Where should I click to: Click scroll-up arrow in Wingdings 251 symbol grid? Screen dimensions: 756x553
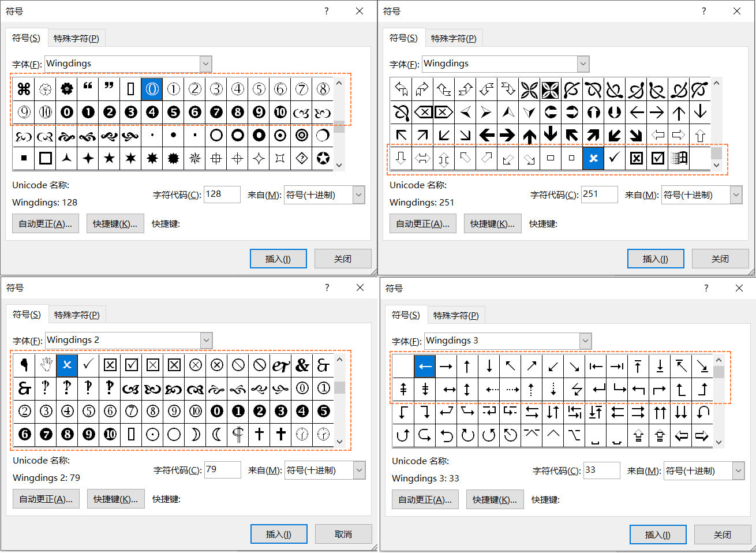click(717, 83)
